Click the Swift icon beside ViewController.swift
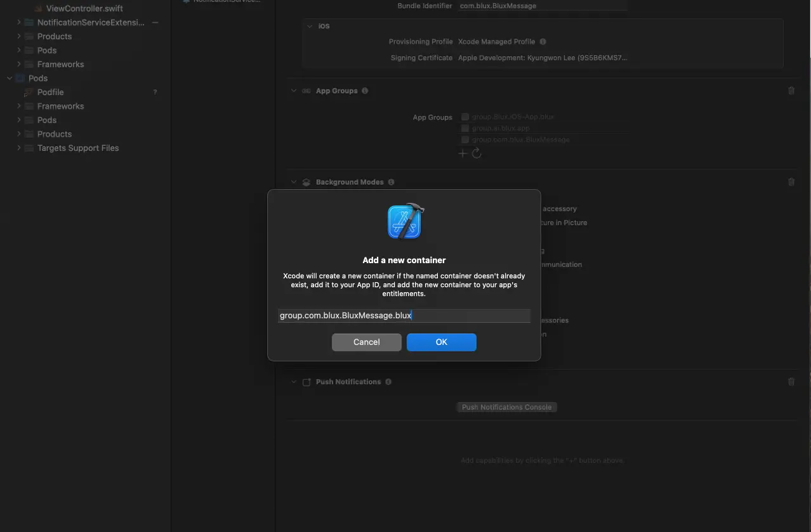811x532 pixels. click(38, 9)
